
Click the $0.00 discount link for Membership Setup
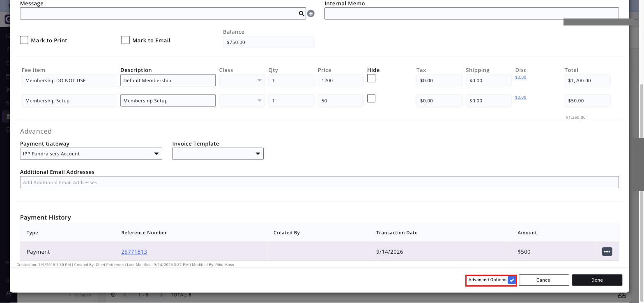click(520, 97)
